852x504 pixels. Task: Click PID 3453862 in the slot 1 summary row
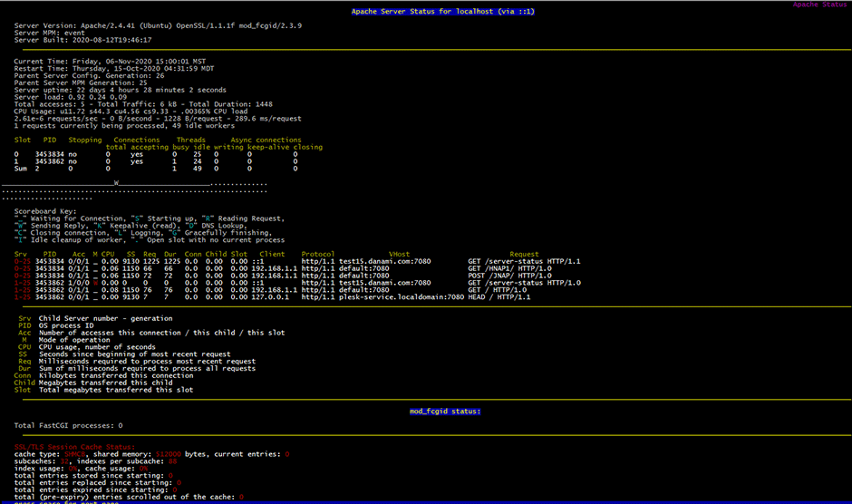click(50, 161)
